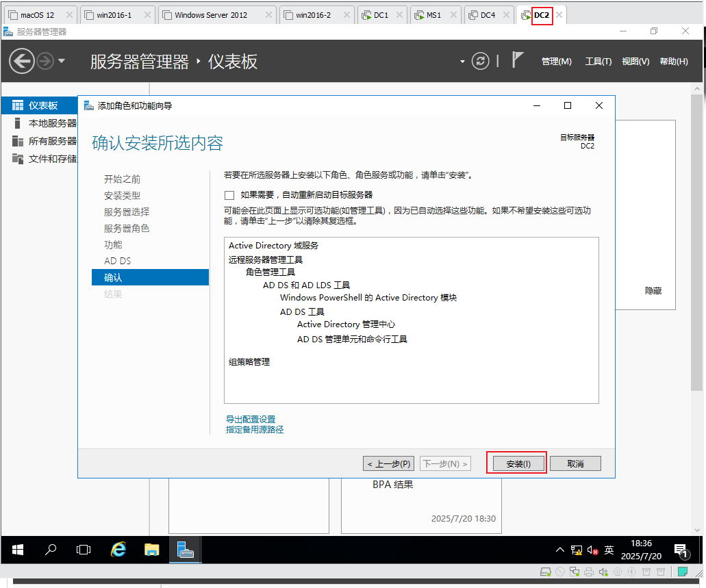The width and height of the screenshot is (706, 588).
Task: Click 'BPA 结果' in dashboard tile
Action: pos(392,485)
